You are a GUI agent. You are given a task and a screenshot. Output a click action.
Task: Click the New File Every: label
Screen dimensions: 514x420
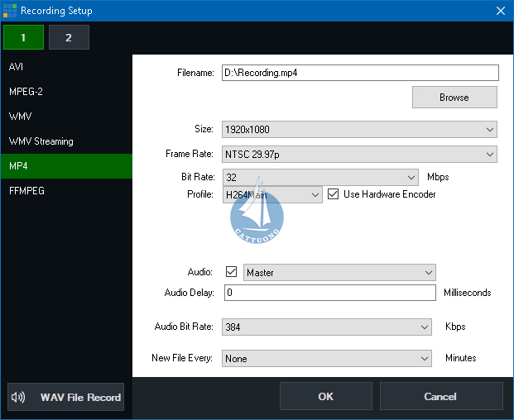[182, 358]
